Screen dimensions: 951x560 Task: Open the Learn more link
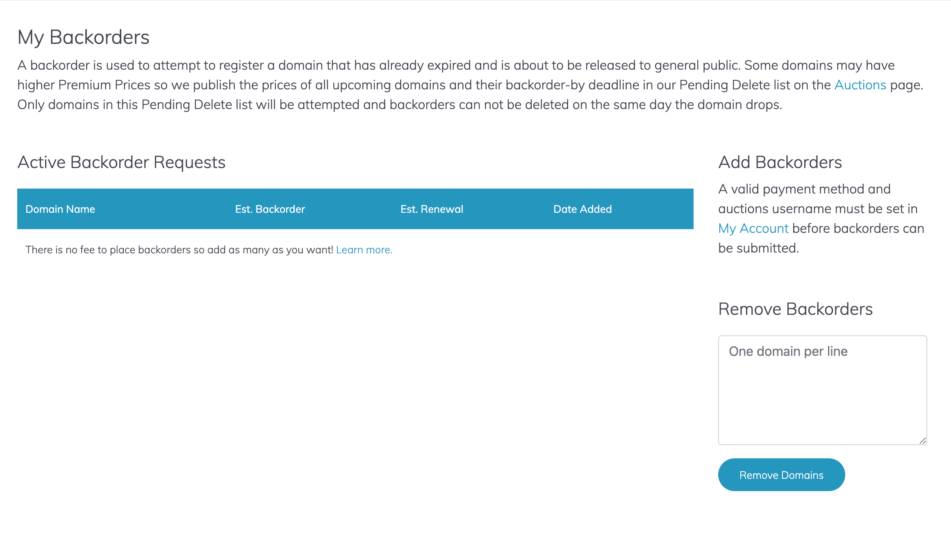[x=364, y=250]
